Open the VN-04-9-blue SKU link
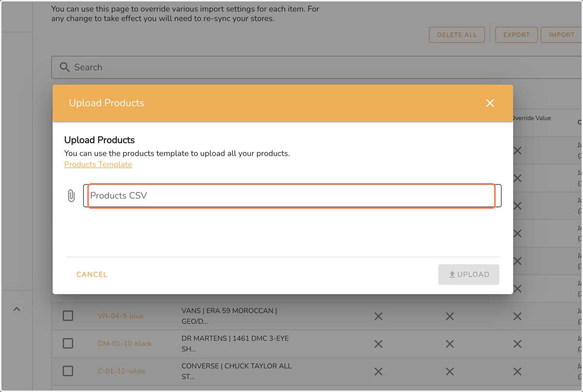This screenshot has width=583, height=392. point(120,316)
